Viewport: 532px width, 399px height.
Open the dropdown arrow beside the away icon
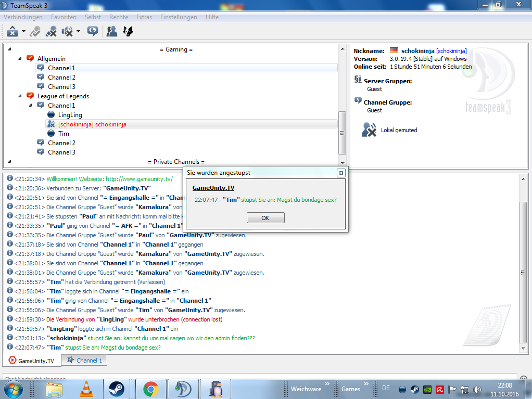24,32
